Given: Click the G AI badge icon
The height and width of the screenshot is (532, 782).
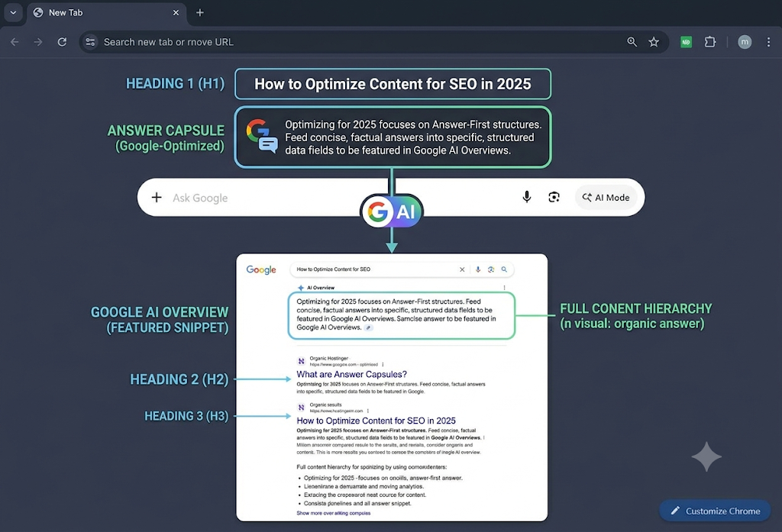Looking at the screenshot, I should [392, 211].
